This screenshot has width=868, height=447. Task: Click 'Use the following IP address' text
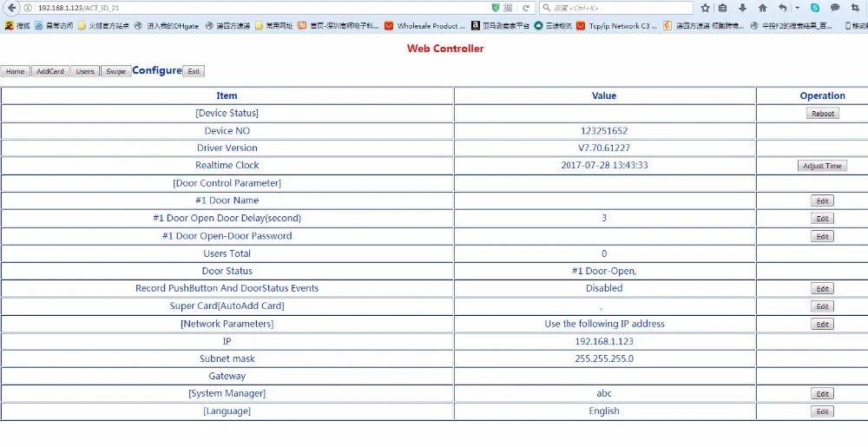click(x=604, y=324)
